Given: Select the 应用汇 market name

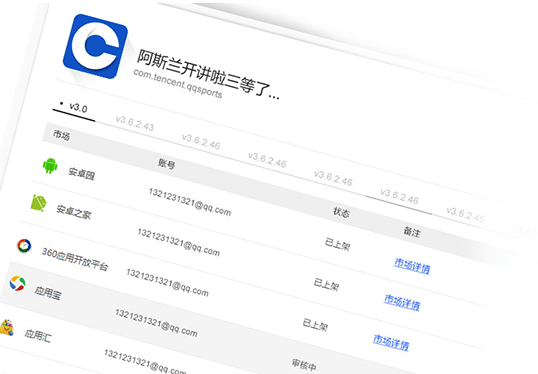Looking at the screenshot, I should coord(38,335).
